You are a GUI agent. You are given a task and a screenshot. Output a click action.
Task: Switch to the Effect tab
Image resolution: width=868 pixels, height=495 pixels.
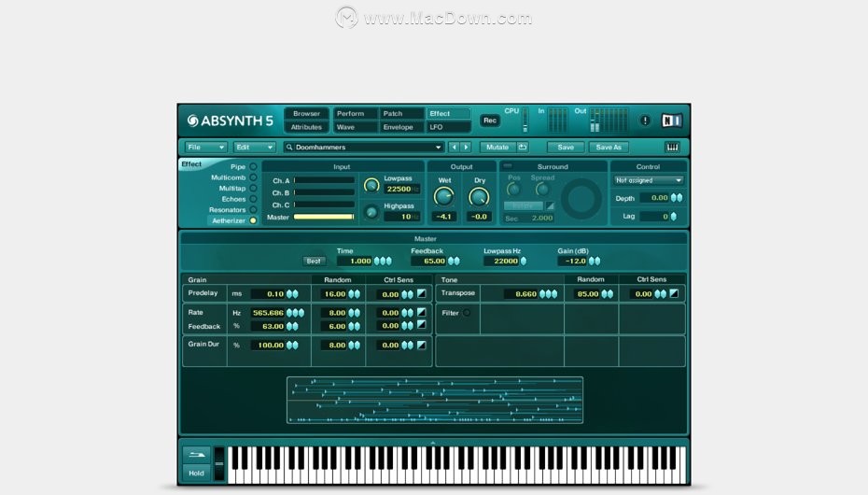448,114
